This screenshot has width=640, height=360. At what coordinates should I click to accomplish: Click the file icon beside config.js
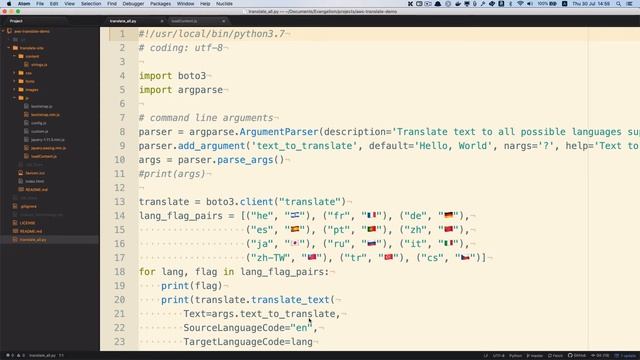point(27,123)
